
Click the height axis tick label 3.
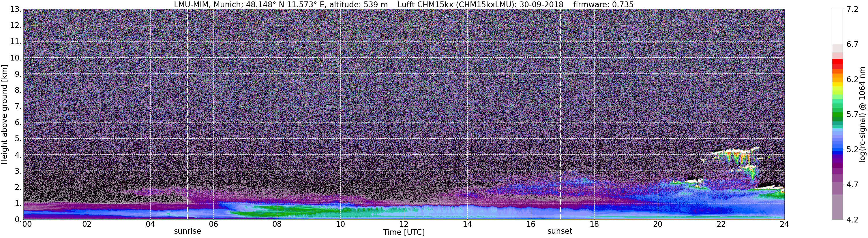tap(18, 171)
